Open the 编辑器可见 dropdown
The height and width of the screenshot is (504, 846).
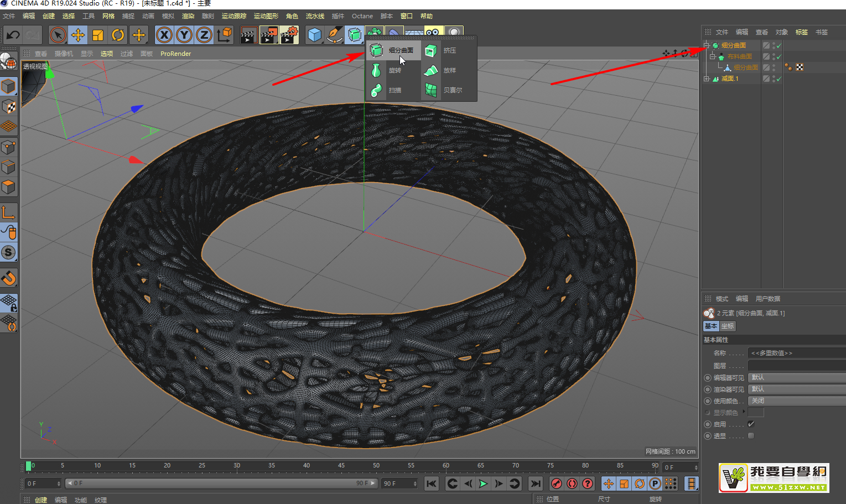(x=797, y=377)
